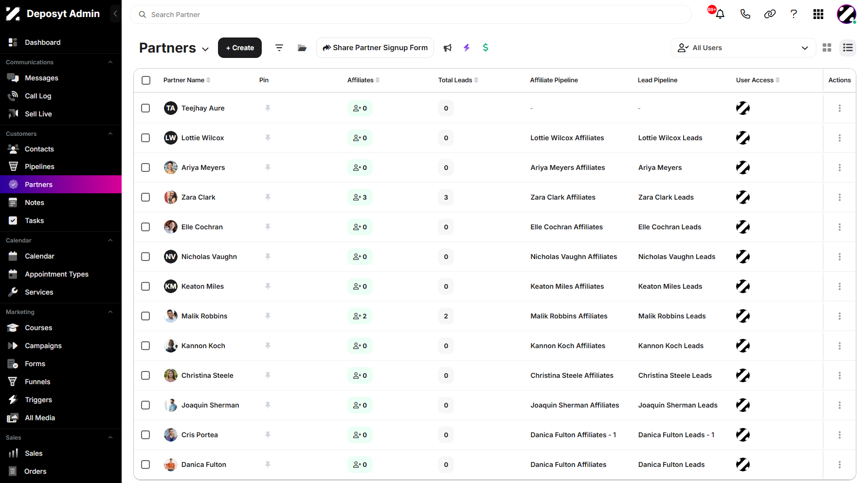The image size is (868, 483).
Task: Open actions menu for Teejhay Aure
Action: [x=839, y=108]
